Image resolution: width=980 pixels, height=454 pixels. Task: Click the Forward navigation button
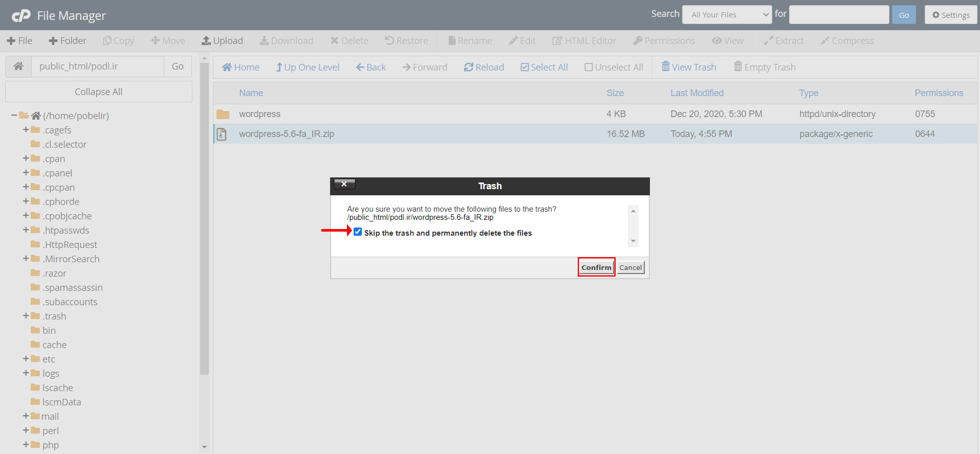425,67
